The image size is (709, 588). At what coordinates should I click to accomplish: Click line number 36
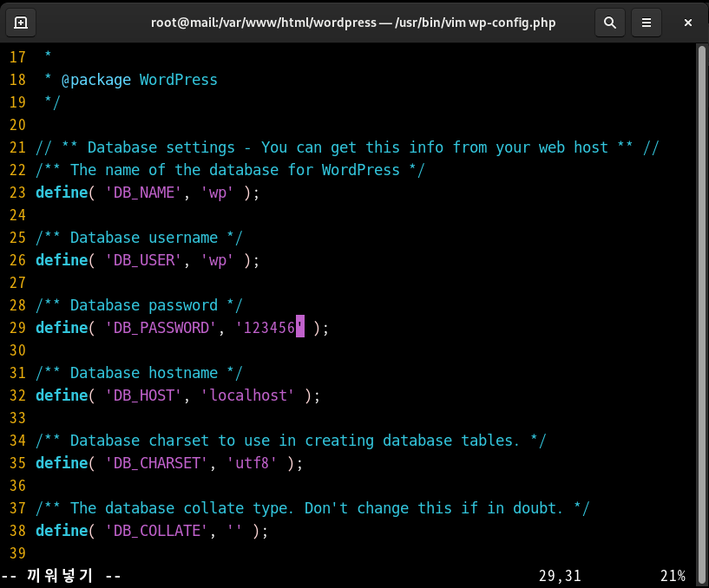(17, 486)
